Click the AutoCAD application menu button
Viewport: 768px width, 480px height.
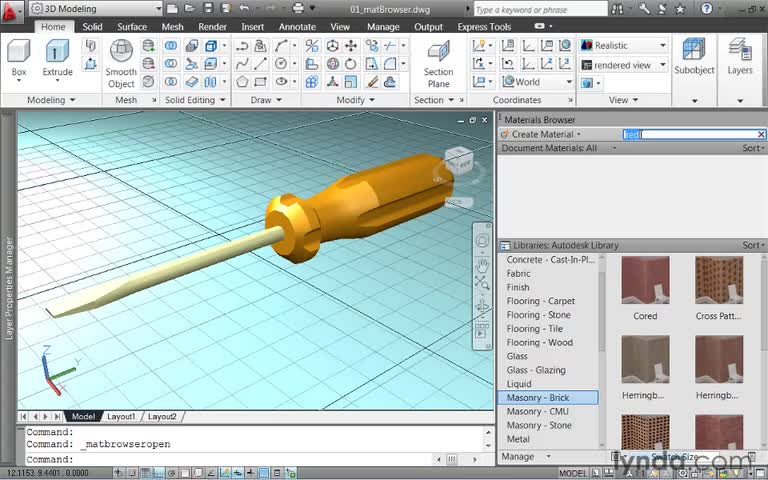tap(12, 11)
